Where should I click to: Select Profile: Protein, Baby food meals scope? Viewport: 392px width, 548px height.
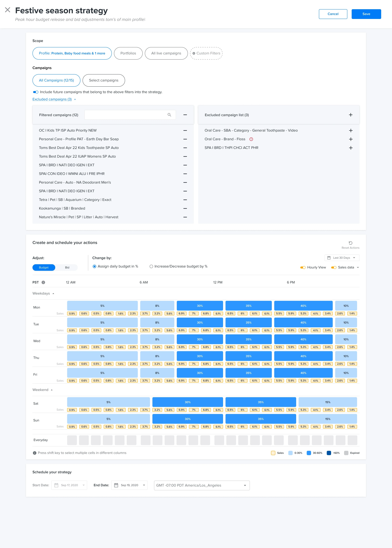[72, 53]
